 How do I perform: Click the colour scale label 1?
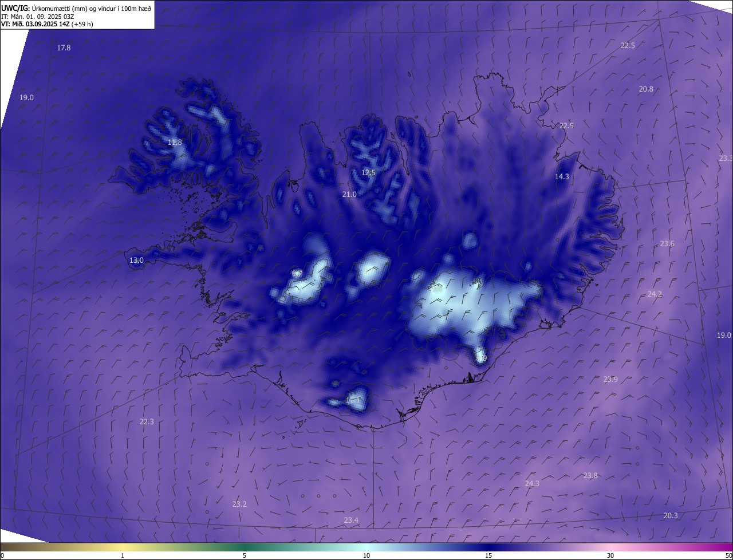[x=123, y=556]
